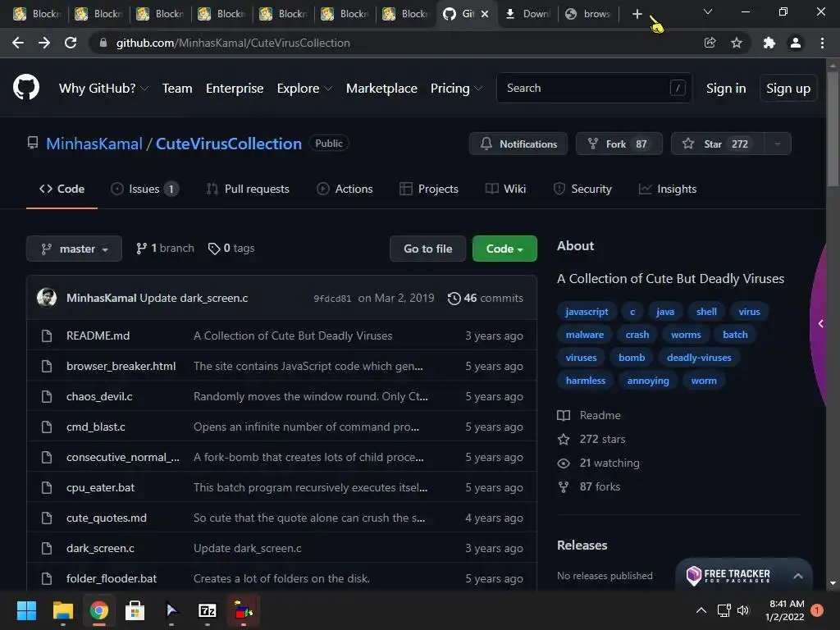Open chaos_devil.c file
This screenshot has height=630, width=840.
(99, 396)
